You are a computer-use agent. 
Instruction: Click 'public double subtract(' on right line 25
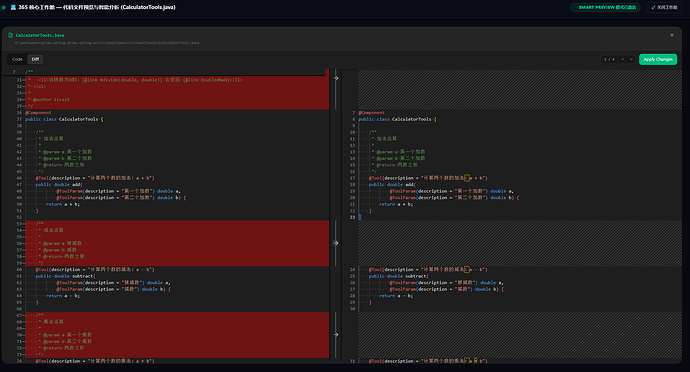tap(399, 276)
